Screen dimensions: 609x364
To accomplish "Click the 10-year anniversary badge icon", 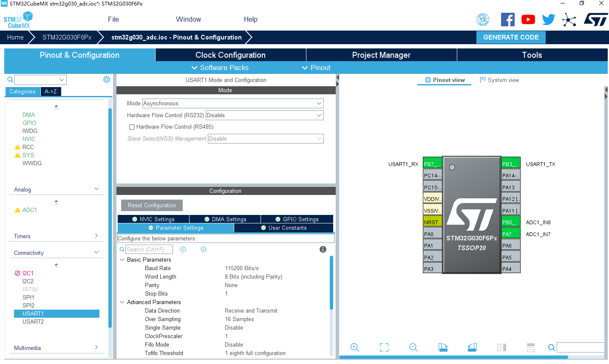I will click(x=483, y=20).
